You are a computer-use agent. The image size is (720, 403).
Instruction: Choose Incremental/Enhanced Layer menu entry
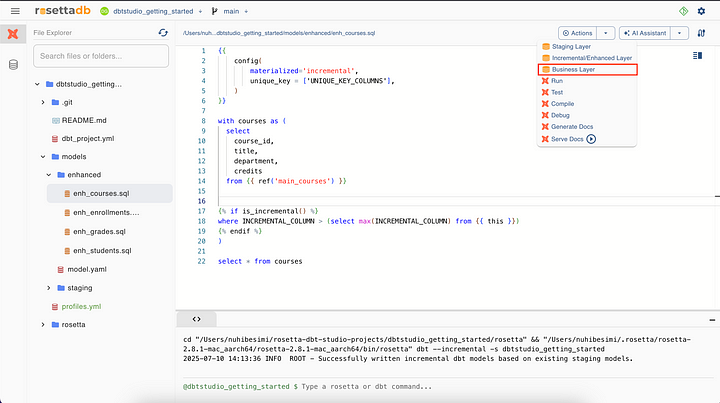click(587, 58)
